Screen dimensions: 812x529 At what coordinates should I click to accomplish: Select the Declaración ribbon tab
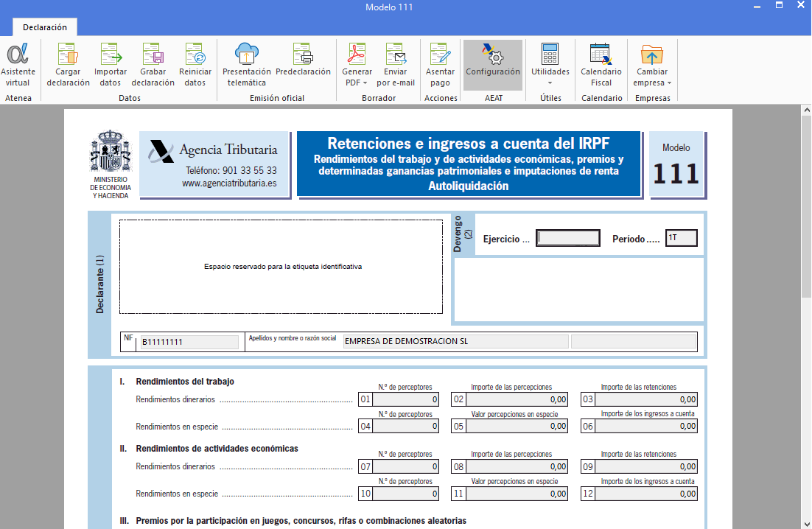[x=44, y=27]
